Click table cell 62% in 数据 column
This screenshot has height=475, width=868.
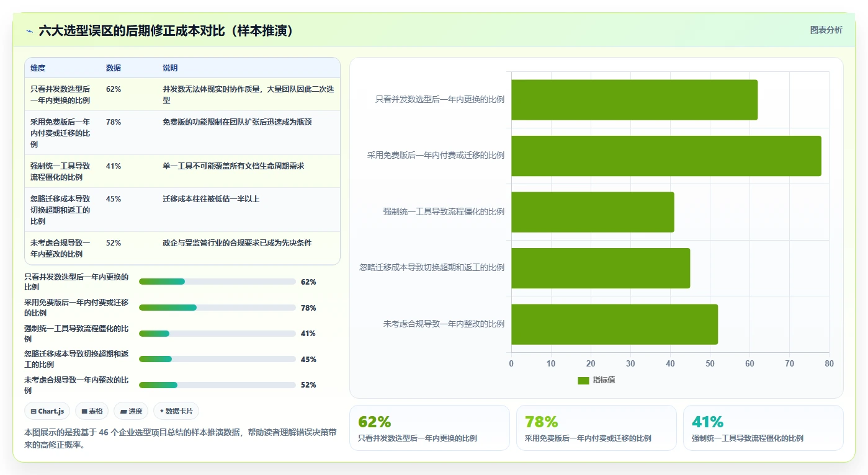(x=114, y=89)
